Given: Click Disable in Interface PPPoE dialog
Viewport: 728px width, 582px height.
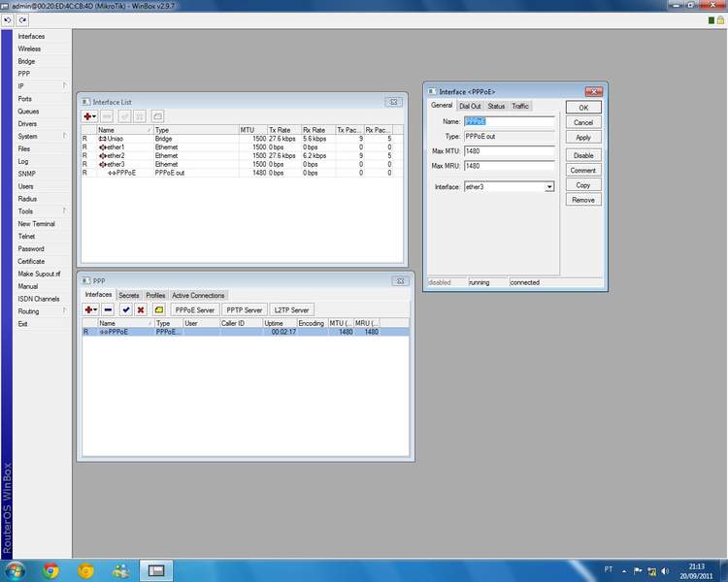Looking at the screenshot, I should [583, 155].
